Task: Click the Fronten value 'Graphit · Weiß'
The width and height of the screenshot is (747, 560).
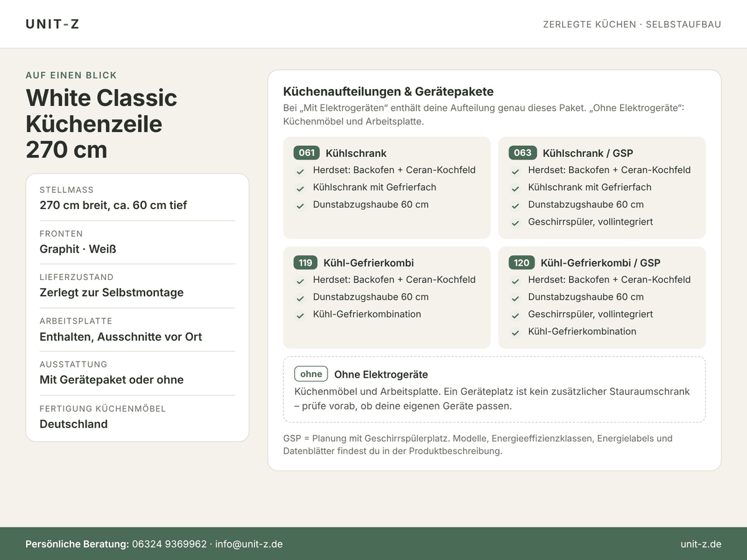Action: coord(78,249)
